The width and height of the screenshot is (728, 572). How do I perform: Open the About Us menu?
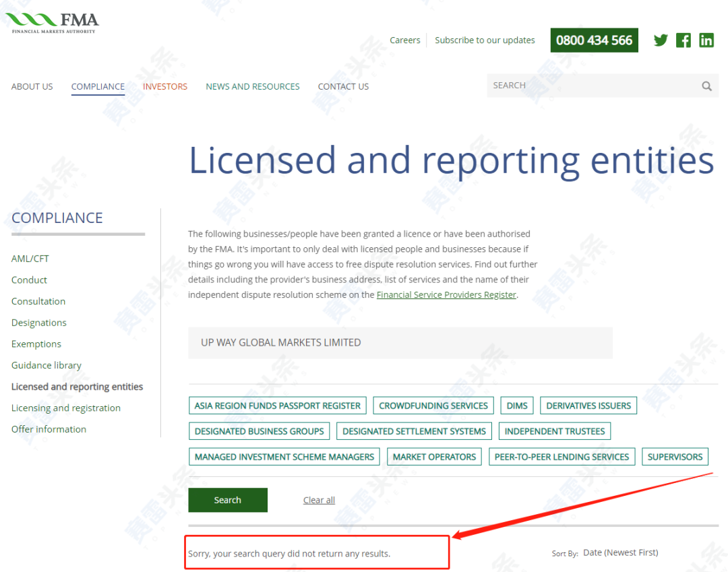[32, 86]
